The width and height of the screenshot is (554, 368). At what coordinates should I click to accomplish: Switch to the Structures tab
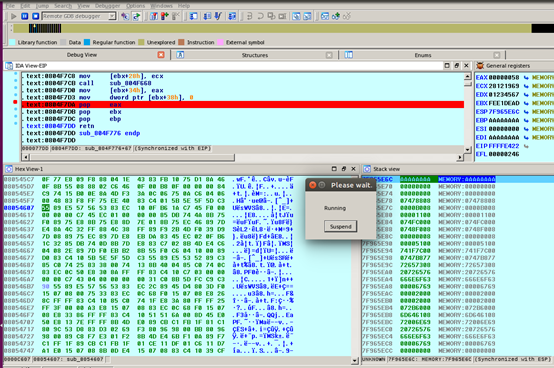255,55
